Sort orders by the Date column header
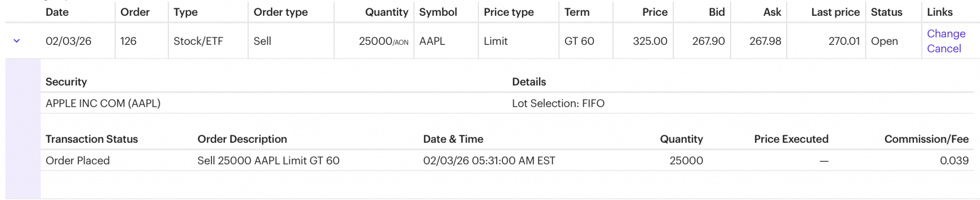 [x=57, y=12]
